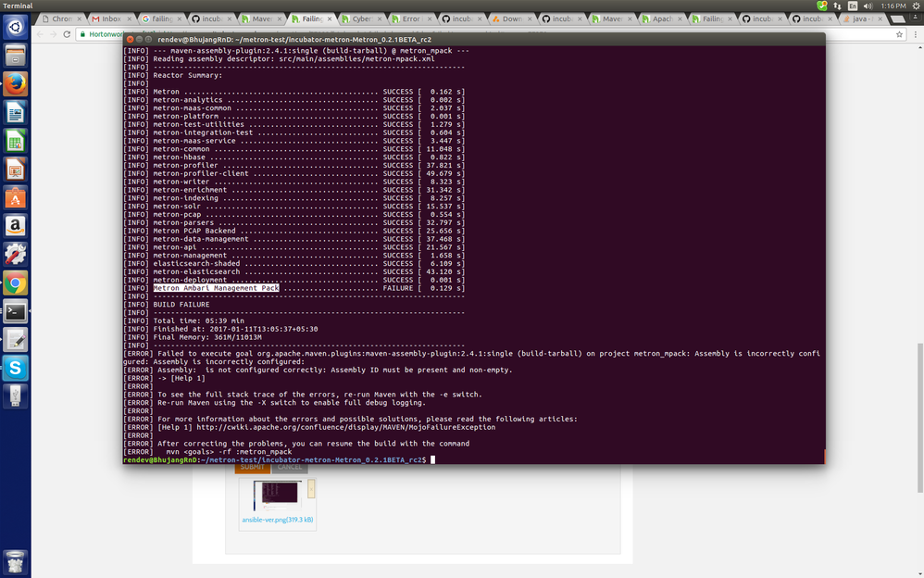This screenshot has height=578, width=924.
Task: Open Firefox from the launcher
Action: (16, 83)
